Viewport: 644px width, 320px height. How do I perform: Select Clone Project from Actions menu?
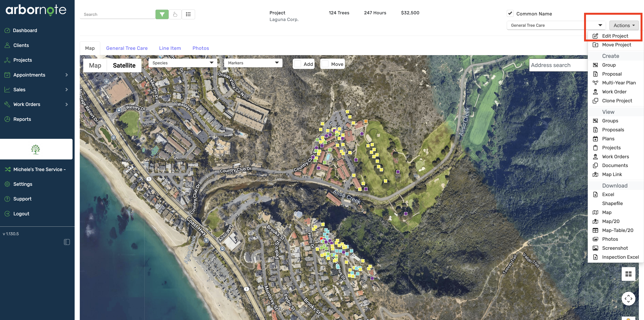617,101
